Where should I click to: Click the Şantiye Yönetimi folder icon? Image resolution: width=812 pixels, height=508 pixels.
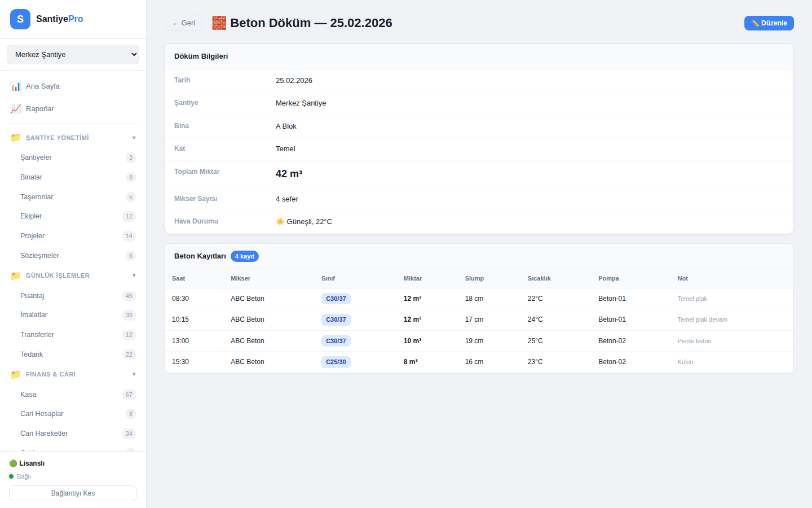[16, 138]
